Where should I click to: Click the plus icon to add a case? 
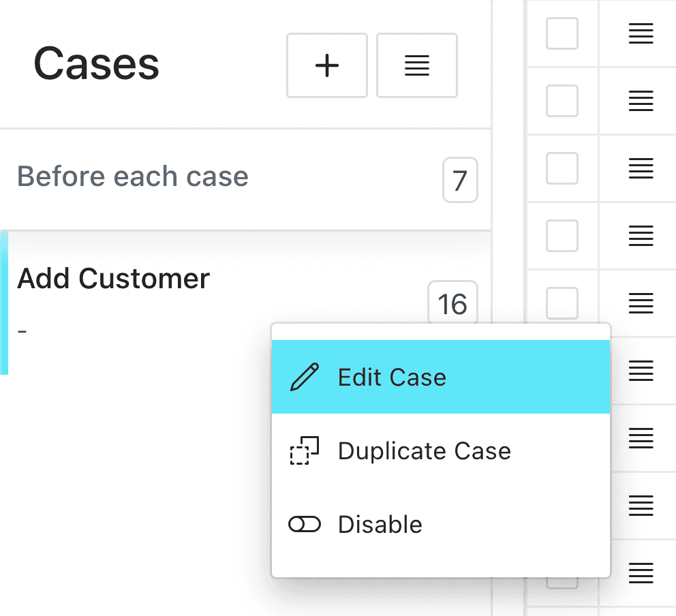pos(327,65)
